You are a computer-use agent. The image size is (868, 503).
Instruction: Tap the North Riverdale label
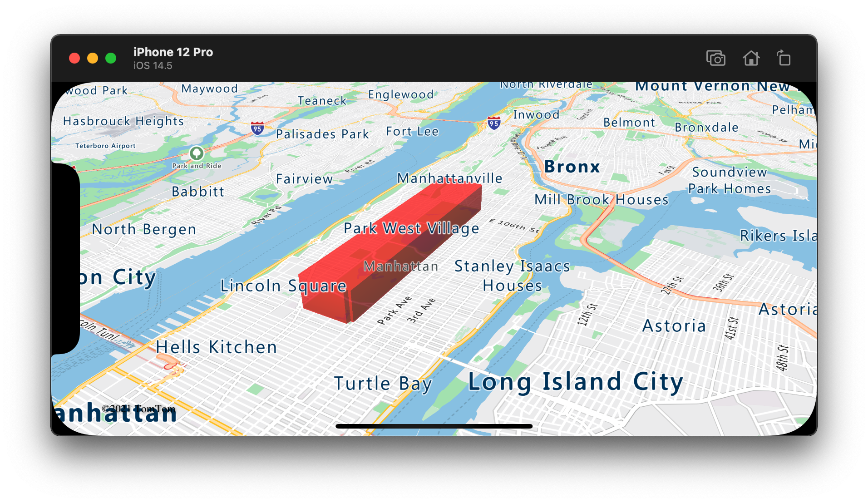point(546,85)
